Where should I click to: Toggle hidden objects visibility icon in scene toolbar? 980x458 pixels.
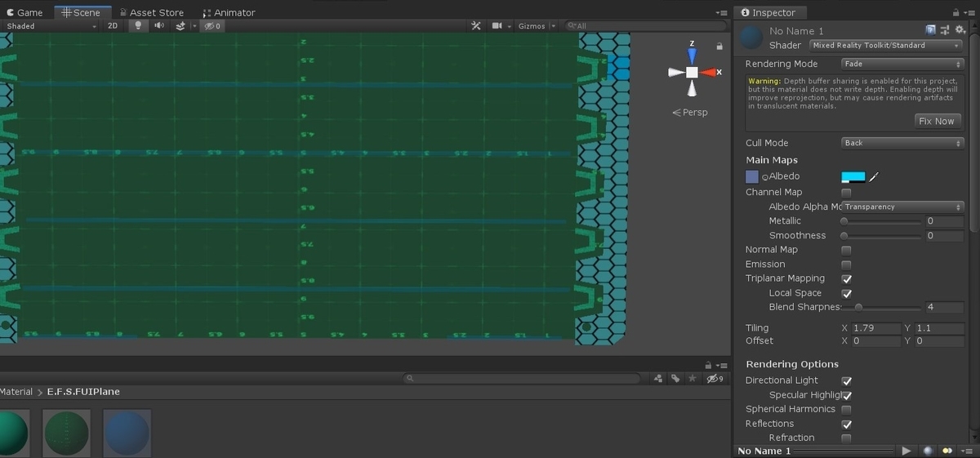point(213,26)
